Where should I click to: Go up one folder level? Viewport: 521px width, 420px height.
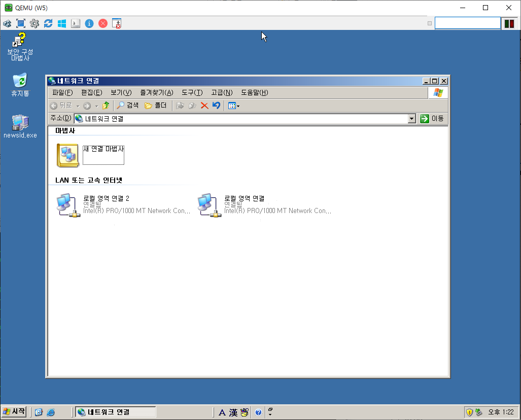[106, 106]
